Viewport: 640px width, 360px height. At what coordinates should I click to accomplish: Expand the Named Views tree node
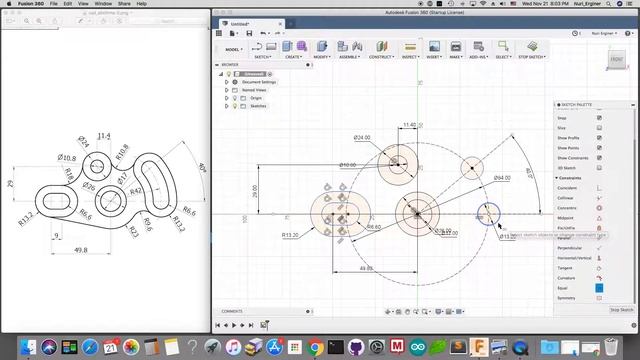(227, 90)
